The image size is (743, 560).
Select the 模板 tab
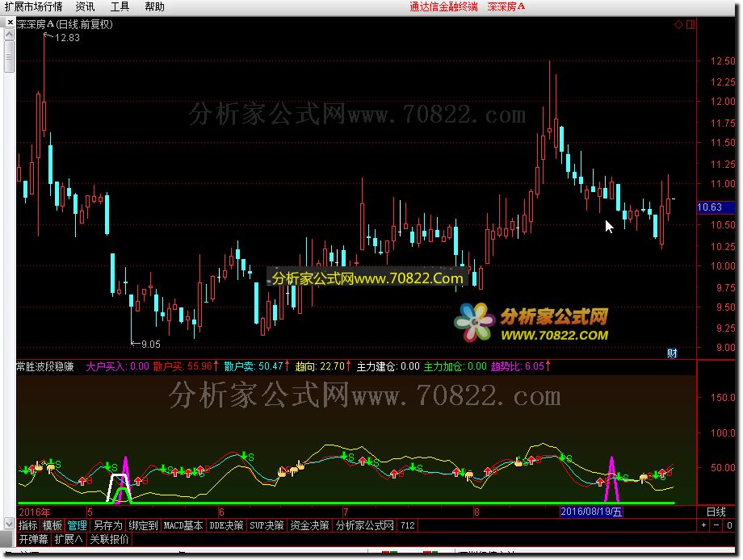[52, 525]
